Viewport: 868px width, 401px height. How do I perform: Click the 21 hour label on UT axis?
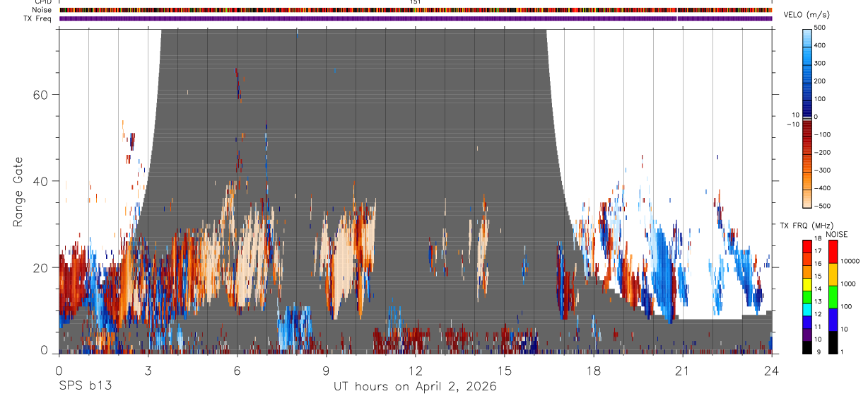click(683, 369)
